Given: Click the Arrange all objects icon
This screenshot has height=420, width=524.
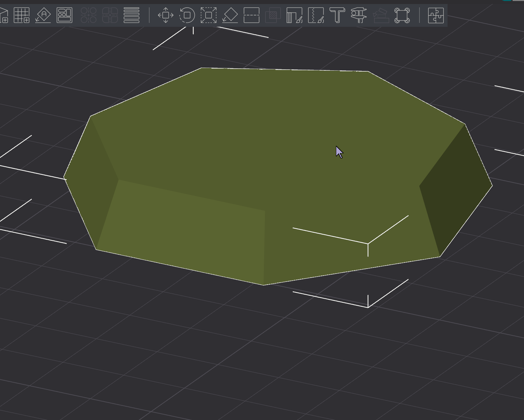Looking at the screenshot, I should coord(64,15).
